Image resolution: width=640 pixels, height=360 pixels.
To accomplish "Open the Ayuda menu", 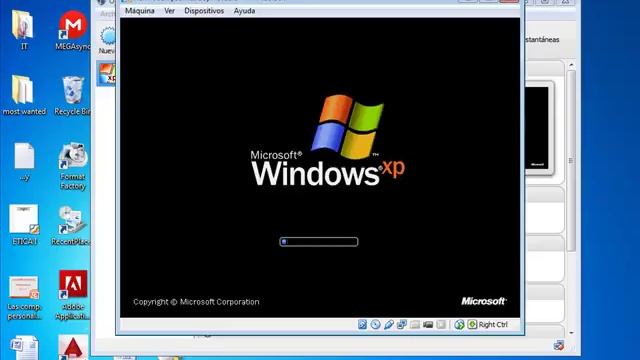I will click(244, 11).
